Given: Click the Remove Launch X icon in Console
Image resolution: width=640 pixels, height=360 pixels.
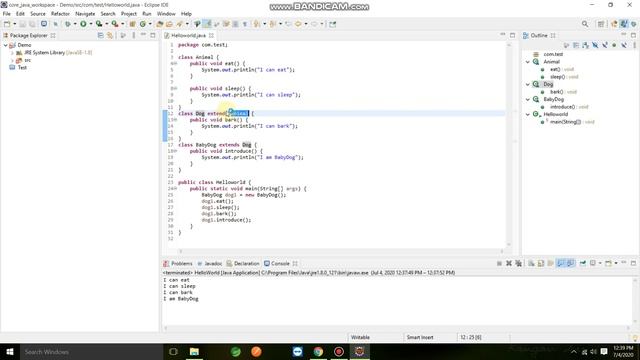Looking at the screenshot, I should pos(509,263).
